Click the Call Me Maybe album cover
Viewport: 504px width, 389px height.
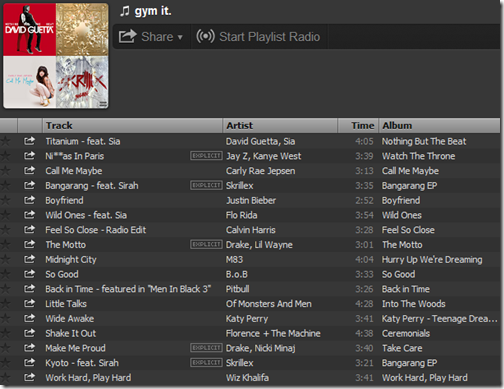[29, 82]
